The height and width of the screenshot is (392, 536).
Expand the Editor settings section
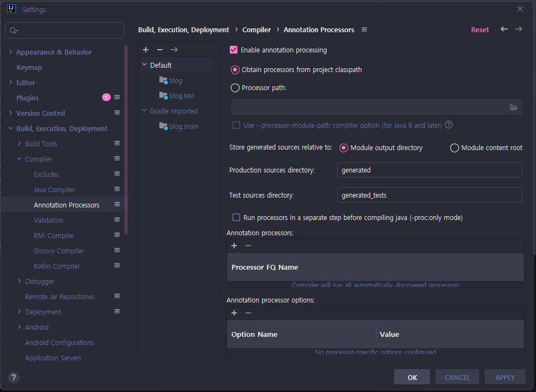[x=10, y=82]
